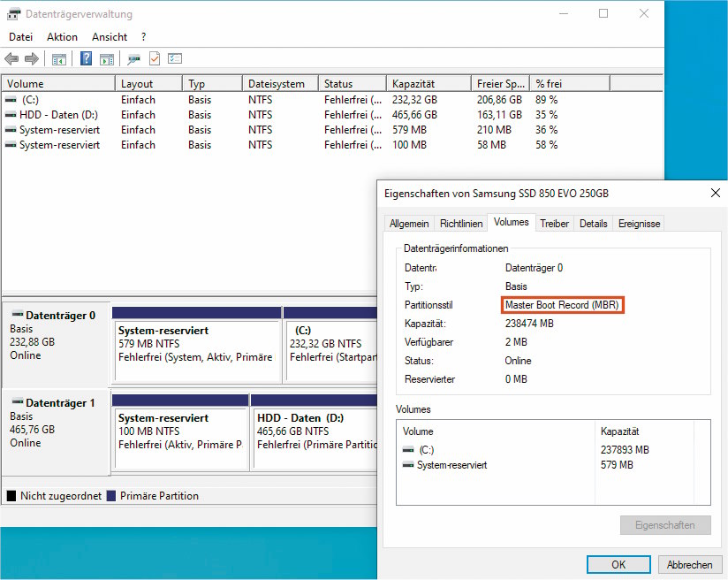Click the back arrow in the toolbar
This screenshot has height=580, width=728.
[11, 59]
